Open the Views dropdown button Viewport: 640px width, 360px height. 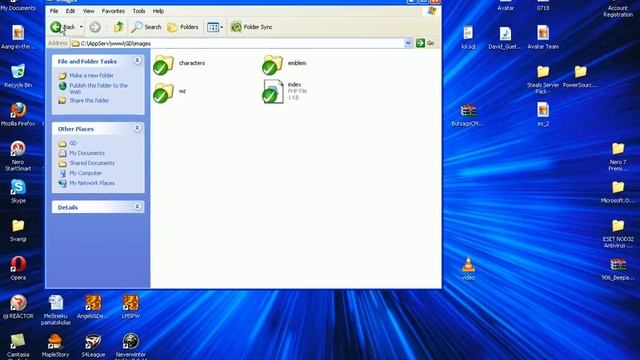[215, 27]
